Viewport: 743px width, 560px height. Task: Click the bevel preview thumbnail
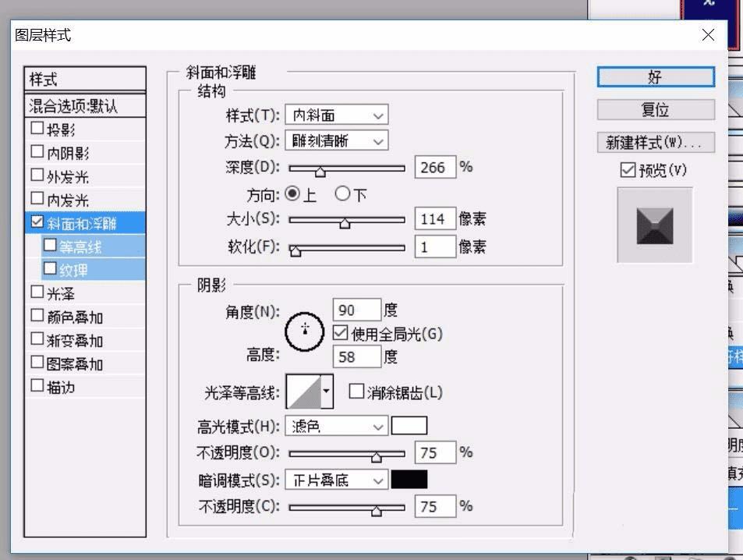654,225
